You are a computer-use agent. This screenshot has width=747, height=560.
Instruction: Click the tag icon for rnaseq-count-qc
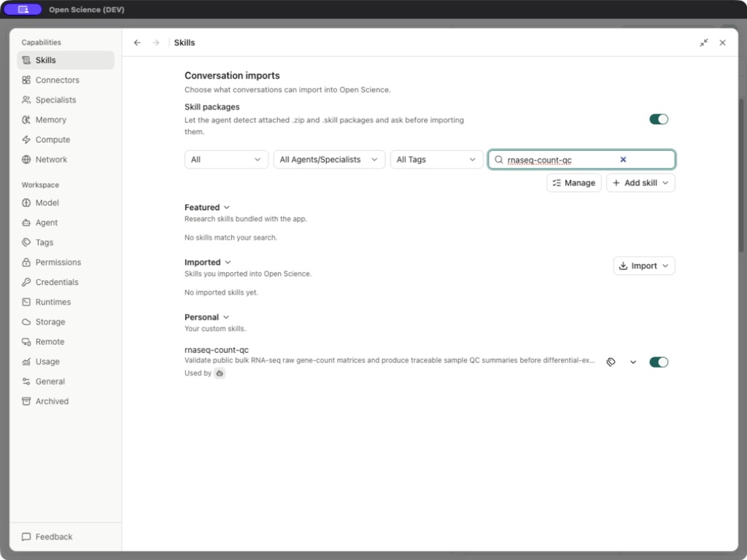point(611,362)
